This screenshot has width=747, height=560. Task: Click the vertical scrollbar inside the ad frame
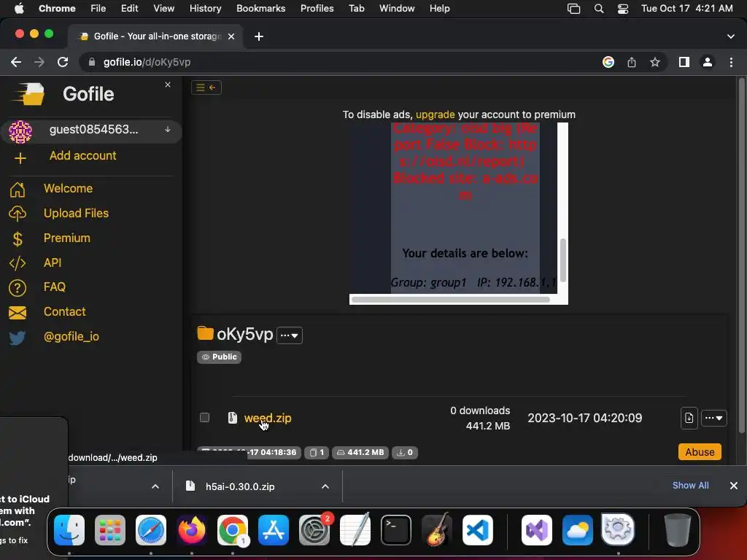click(563, 260)
